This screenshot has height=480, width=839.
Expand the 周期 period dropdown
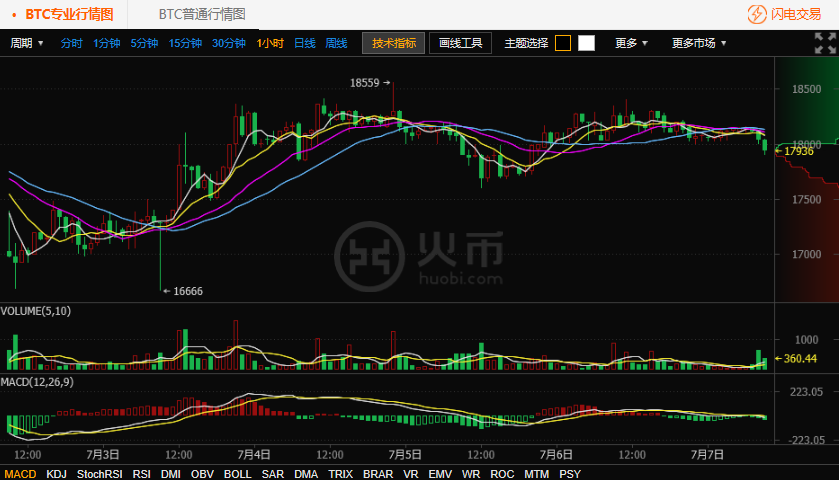click(x=27, y=43)
